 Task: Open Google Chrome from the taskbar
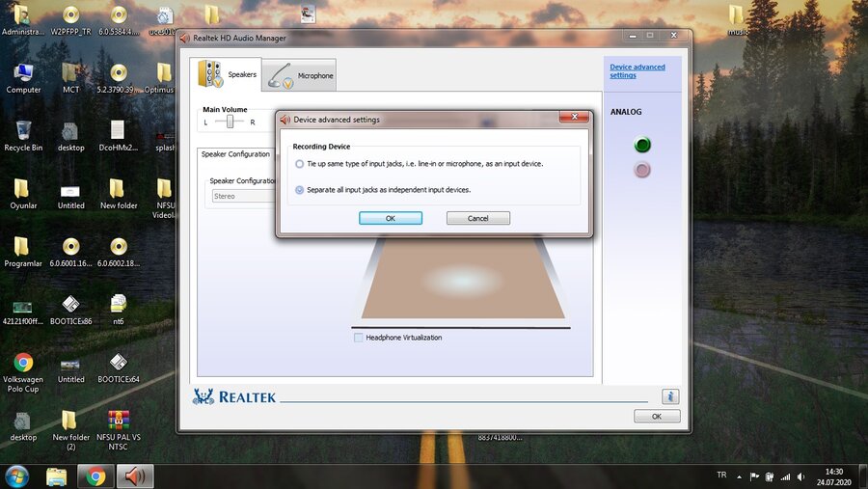(x=95, y=476)
